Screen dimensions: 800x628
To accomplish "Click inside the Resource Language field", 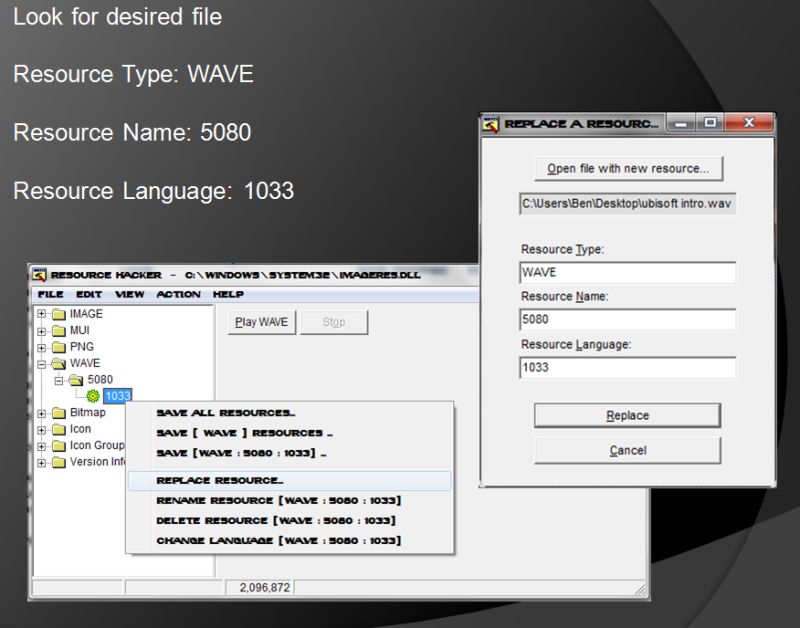I will coord(627,368).
